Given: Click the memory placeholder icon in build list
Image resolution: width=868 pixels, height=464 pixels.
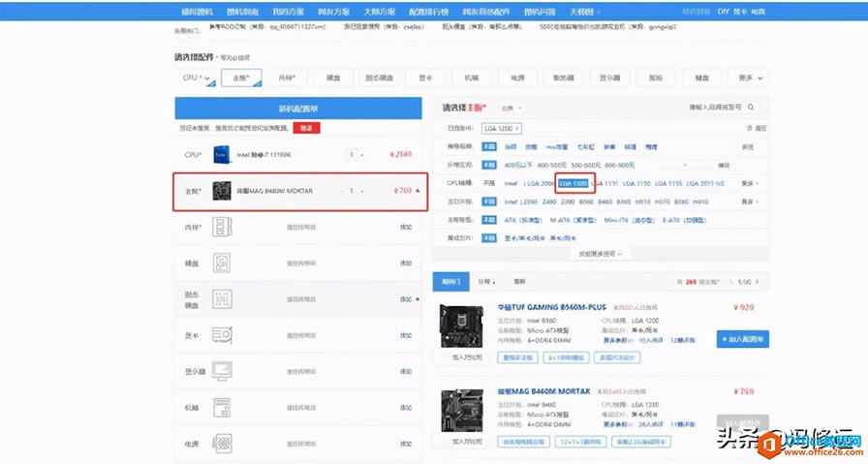Looking at the screenshot, I should [222, 227].
